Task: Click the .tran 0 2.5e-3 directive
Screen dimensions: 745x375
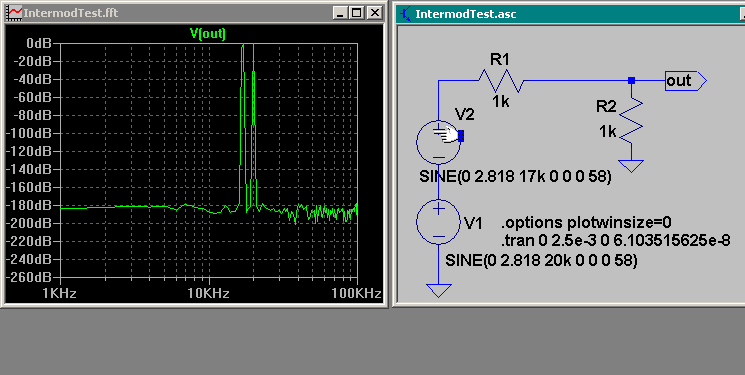Action: (x=615, y=241)
